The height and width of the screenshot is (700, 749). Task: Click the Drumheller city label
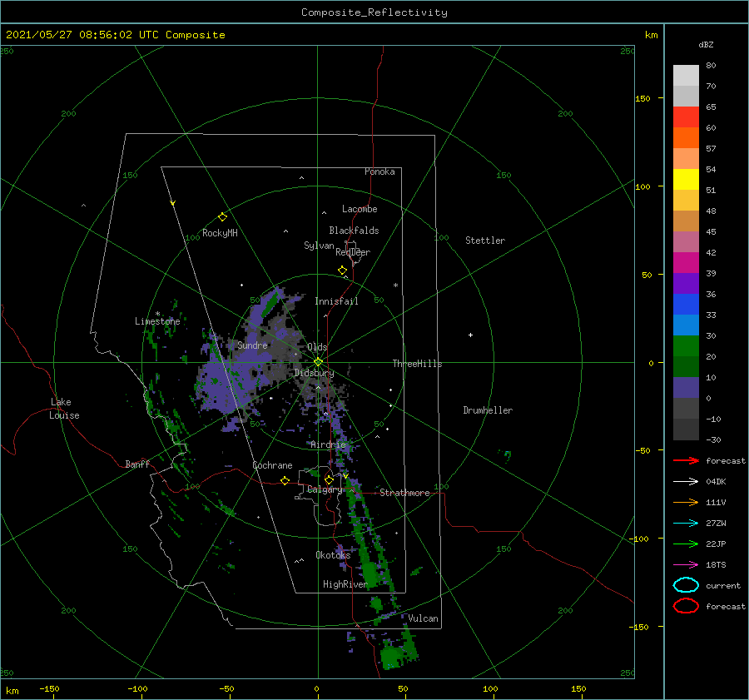point(488,410)
